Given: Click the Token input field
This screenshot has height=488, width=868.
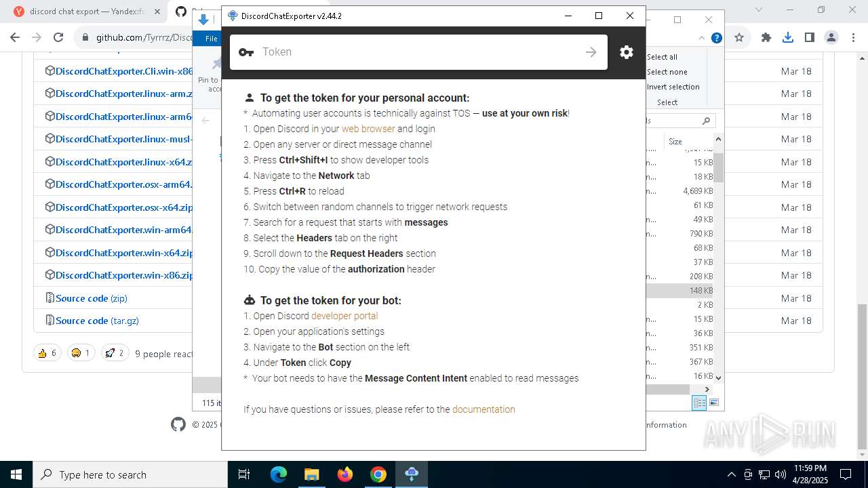Looking at the screenshot, I should 418,52.
